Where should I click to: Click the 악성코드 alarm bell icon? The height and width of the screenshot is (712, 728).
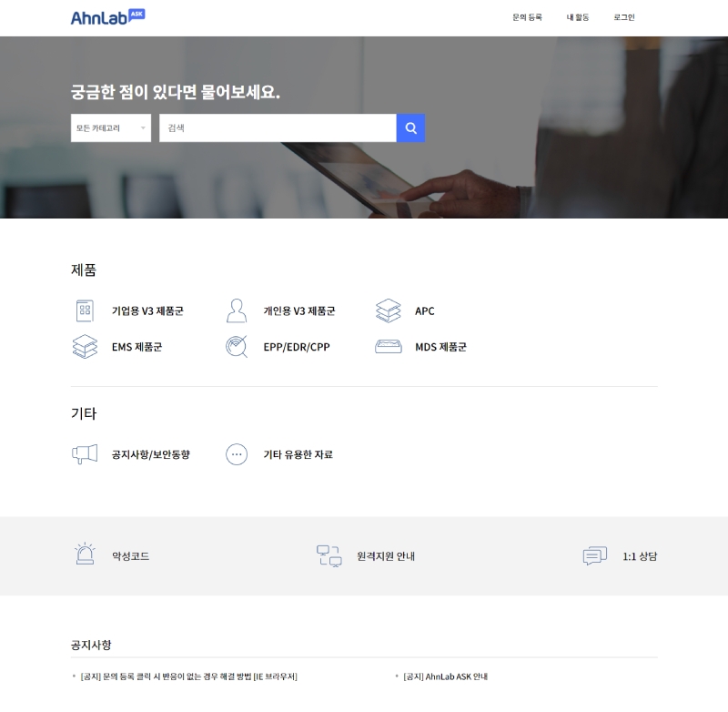84,555
